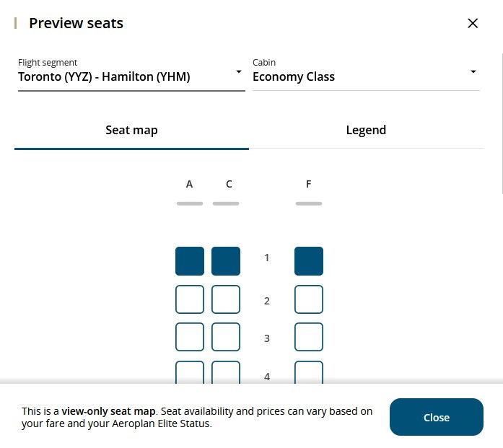The height and width of the screenshot is (448, 503).
Task: Click the Cabin dropdown arrow
Action: pos(473,72)
